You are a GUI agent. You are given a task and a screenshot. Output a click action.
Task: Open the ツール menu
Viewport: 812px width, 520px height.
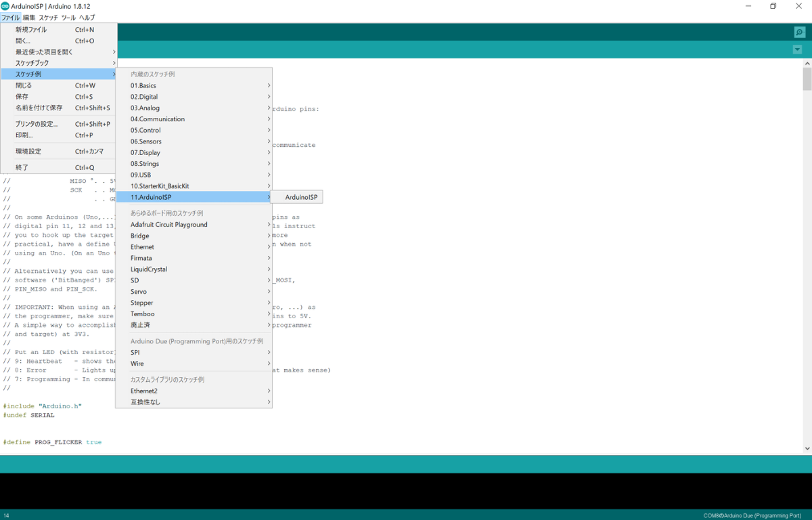pos(68,17)
